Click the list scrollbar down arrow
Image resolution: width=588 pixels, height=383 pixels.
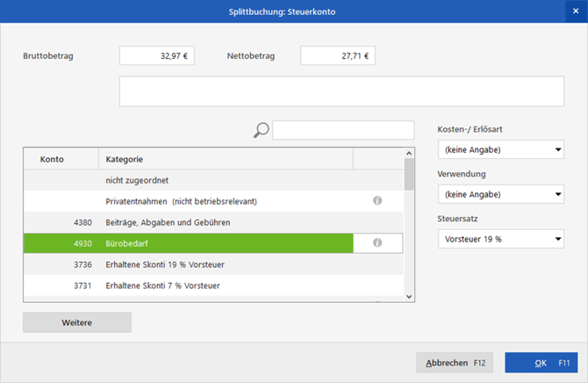(409, 297)
